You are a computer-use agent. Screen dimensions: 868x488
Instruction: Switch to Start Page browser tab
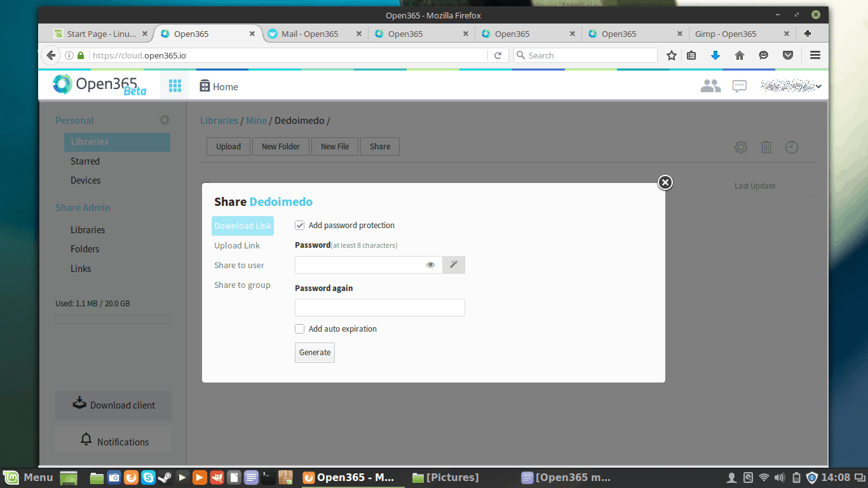click(x=102, y=34)
